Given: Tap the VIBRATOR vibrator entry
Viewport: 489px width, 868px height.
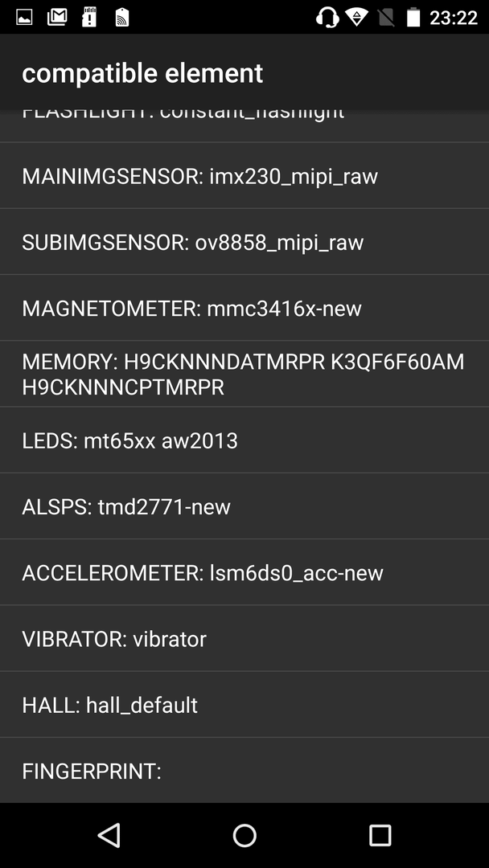Looking at the screenshot, I should point(244,638).
